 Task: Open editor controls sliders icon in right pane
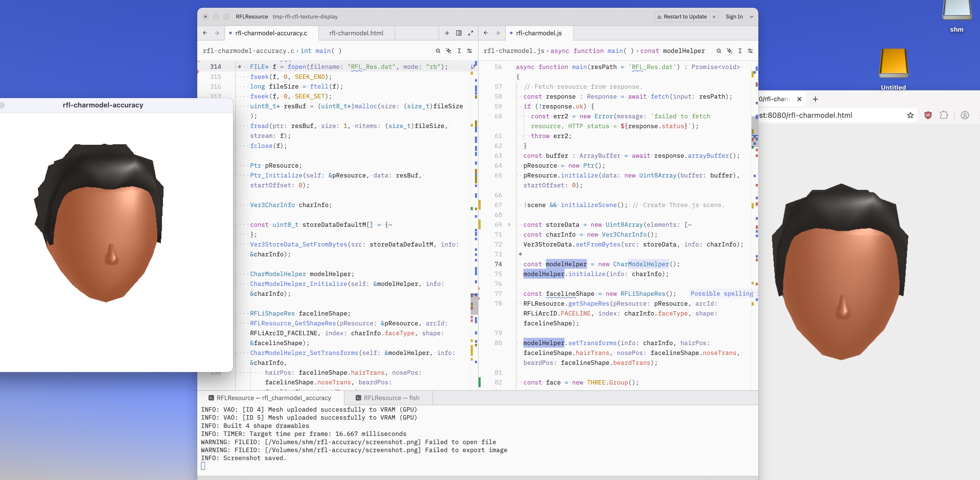pyautogui.click(x=750, y=51)
